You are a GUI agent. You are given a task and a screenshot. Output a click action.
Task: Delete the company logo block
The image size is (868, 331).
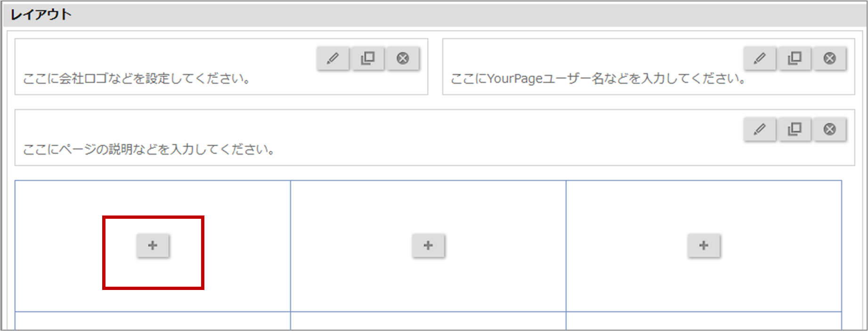point(403,58)
